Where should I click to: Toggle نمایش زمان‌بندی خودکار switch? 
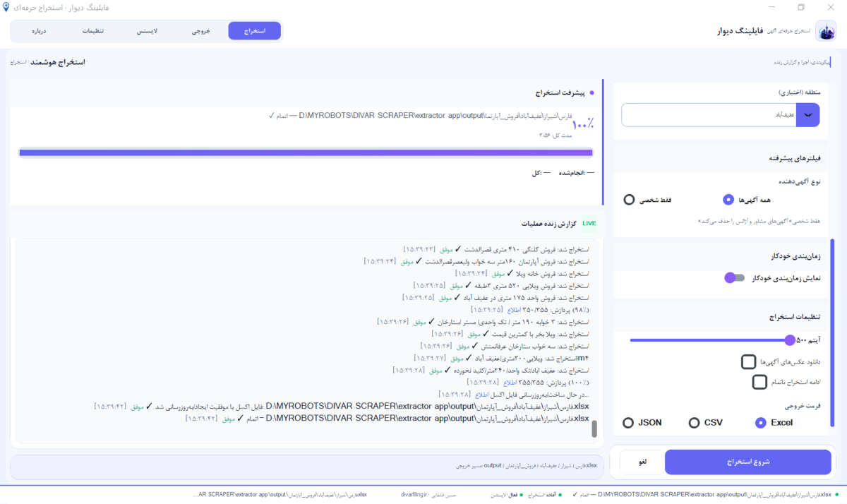point(735,278)
